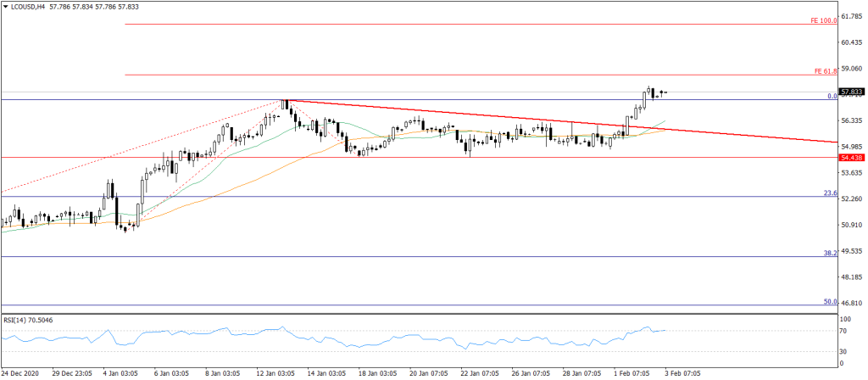Click the 12 Jan 03:05 date label

pos(275,372)
